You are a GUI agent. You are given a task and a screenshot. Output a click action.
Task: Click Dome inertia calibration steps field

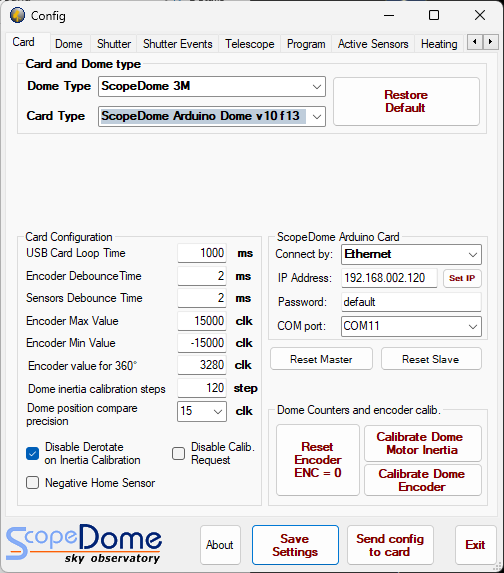202,388
